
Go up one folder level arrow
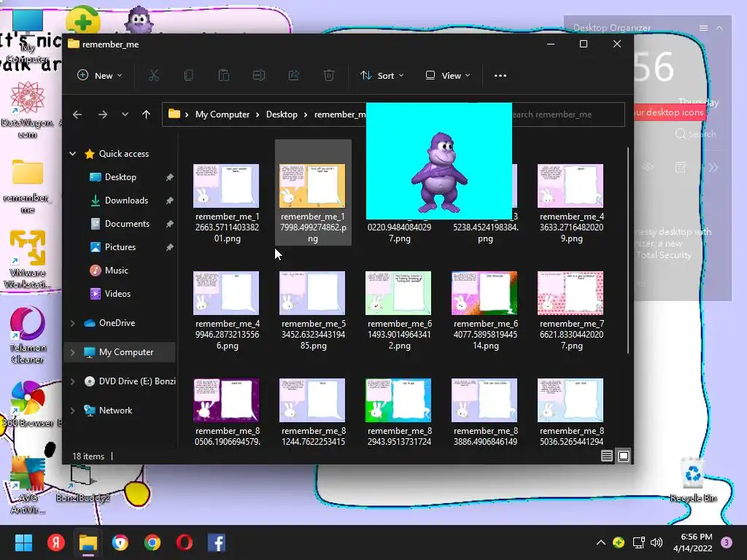pos(146,114)
